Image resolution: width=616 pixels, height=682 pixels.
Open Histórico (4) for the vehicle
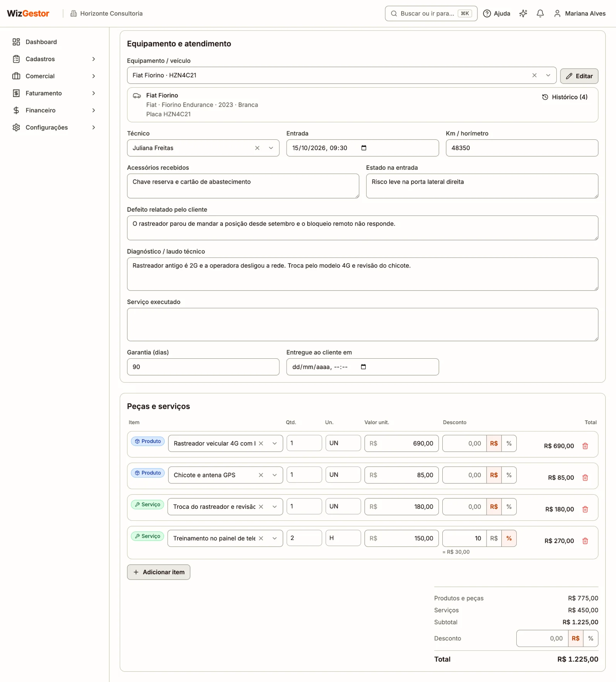(x=565, y=97)
